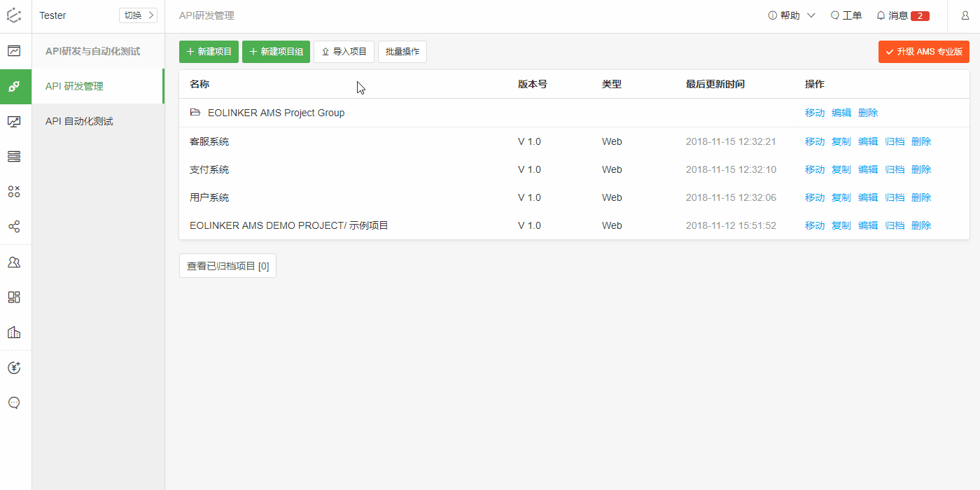Click 升级 AMS 专业版 button

924,52
